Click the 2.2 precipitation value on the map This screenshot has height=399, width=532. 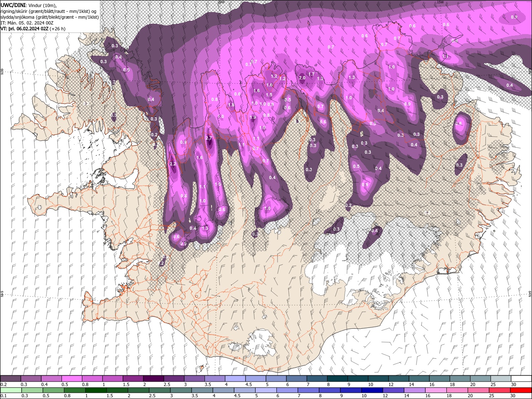point(173,164)
